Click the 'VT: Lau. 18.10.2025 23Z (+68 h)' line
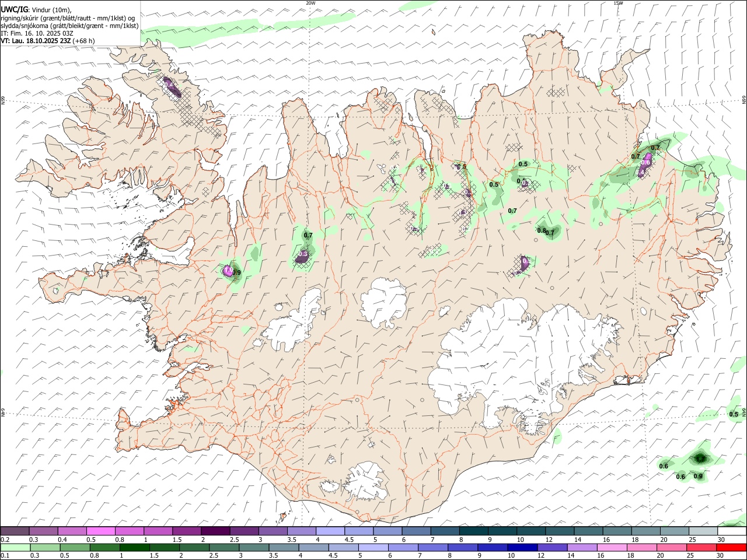Viewport: 747px width, 560px height. [x=47, y=41]
